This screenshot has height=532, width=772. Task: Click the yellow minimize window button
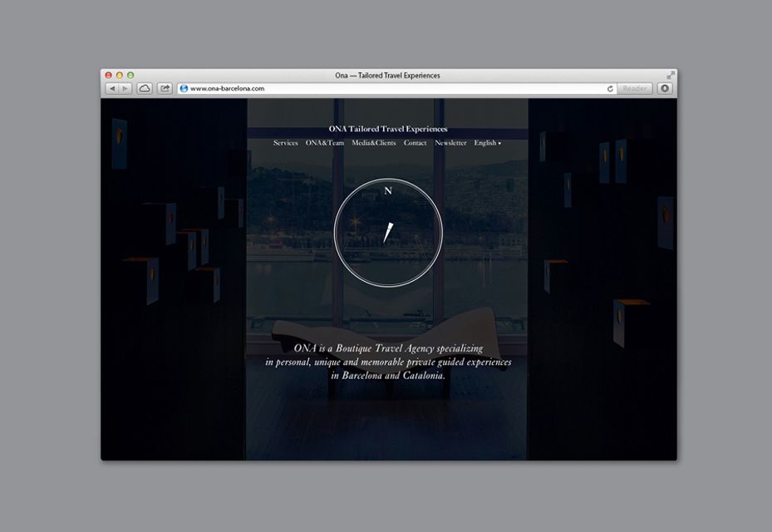[120, 76]
